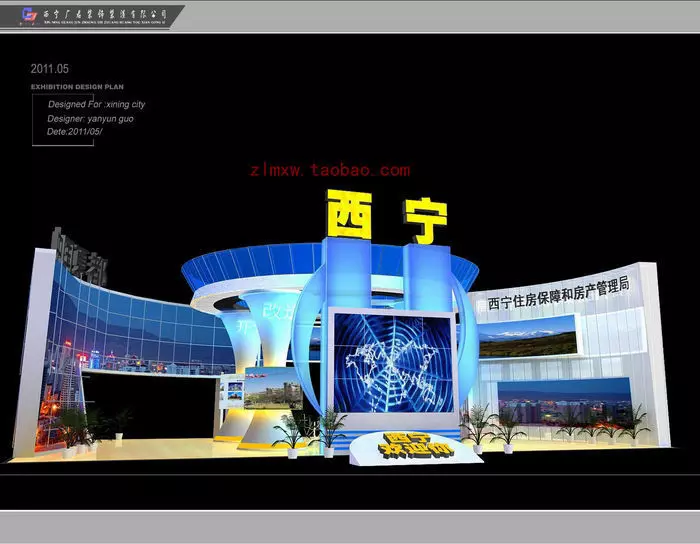The height and width of the screenshot is (544, 700).
Task: Click the castle landscape display on left
Action: [x=273, y=388]
